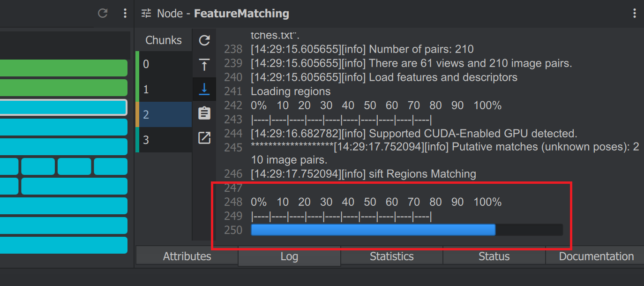Open the log in an external editor
The image size is (644, 286).
204,137
